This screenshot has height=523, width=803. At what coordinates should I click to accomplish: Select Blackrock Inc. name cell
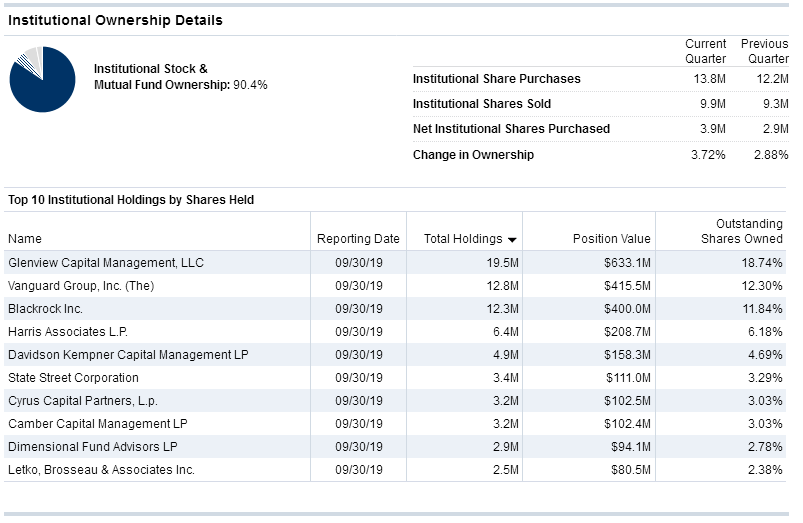pos(45,309)
